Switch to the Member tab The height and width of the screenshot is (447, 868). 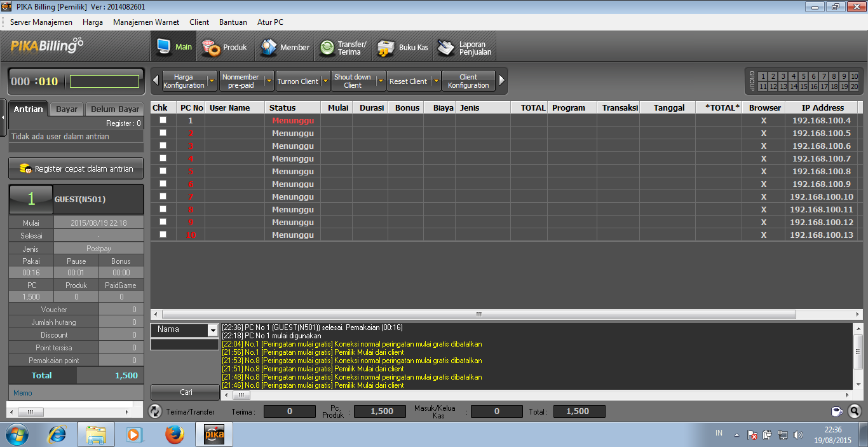point(285,47)
